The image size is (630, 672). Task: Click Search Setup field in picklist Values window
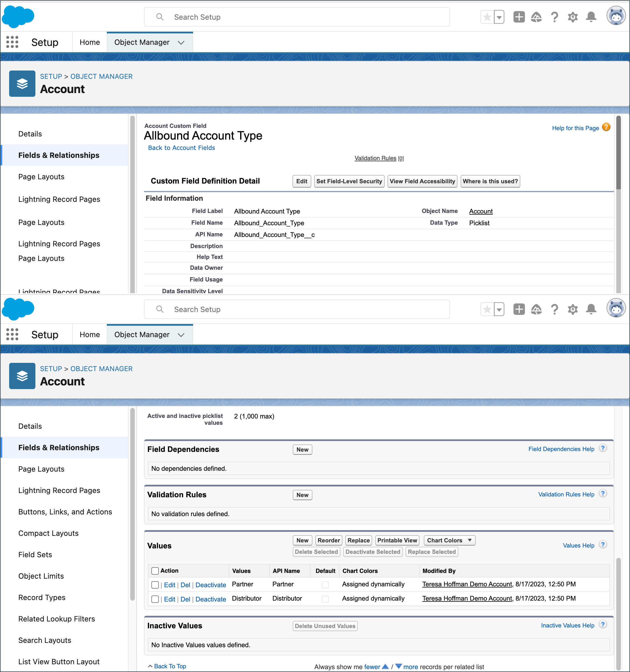296,309
